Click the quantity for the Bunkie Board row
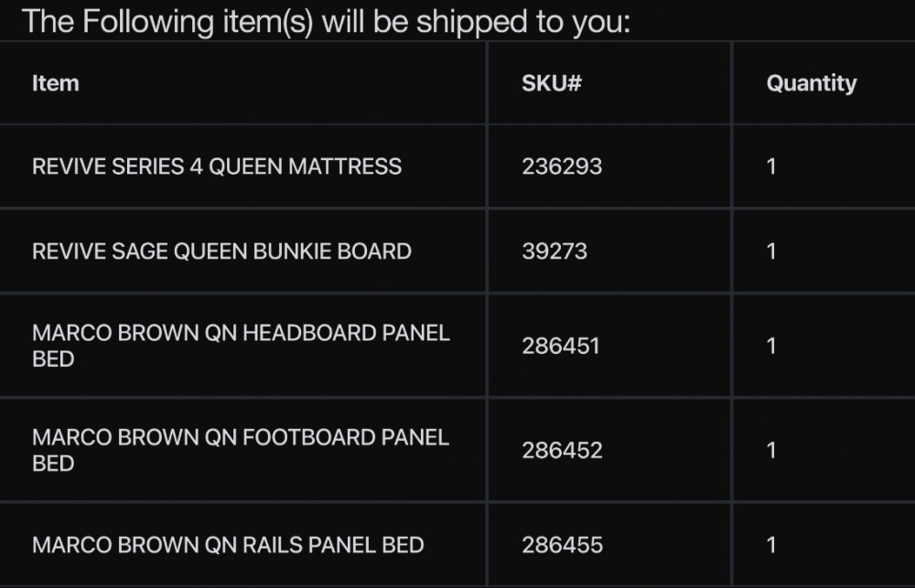This screenshot has height=588, width=915. (x=771, y=251)
